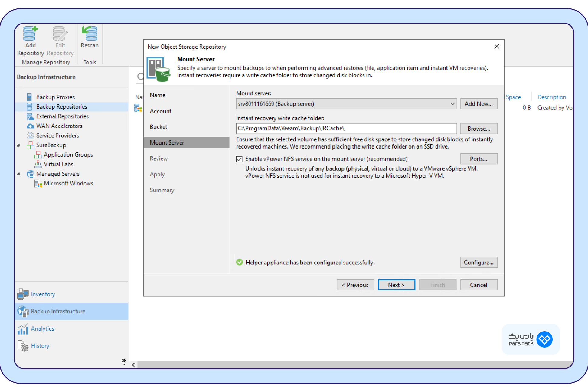588x392 pixels.
Task: Go to the Review wizard step
Action: 159,158
